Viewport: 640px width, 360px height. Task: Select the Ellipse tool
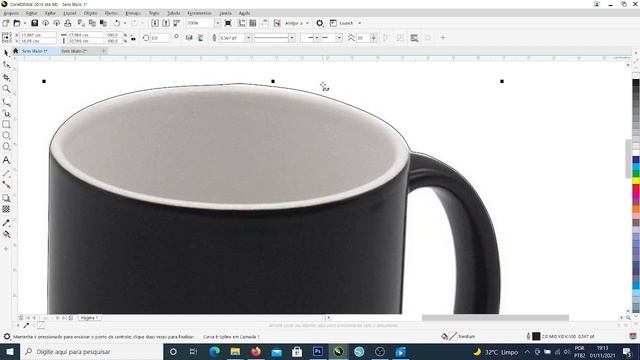click(x=6, y=135)
